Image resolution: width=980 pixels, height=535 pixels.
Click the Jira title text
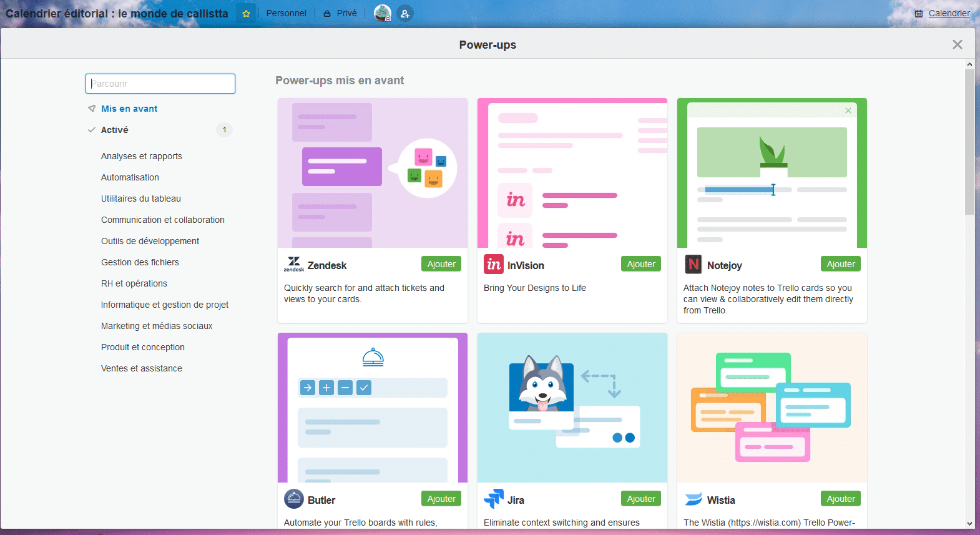point(516,500)
